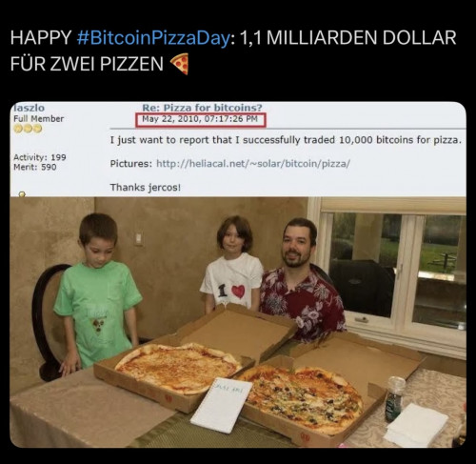Image resolution: width=476 pixels, height=464 pixels.
Task: Click the '1,1 MILLIARDEN DOLLAR' tweet text
Action: point(348,37)
